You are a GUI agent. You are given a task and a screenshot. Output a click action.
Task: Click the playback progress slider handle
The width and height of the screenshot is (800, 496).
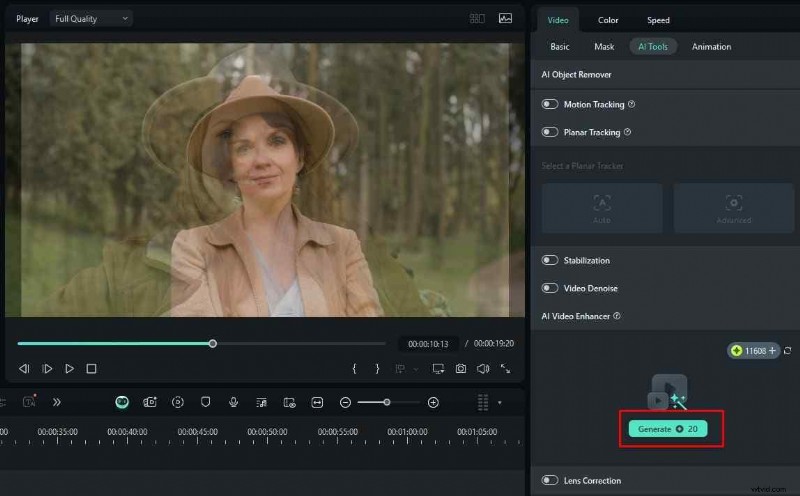pyautogui.click(x=213, y=344)
